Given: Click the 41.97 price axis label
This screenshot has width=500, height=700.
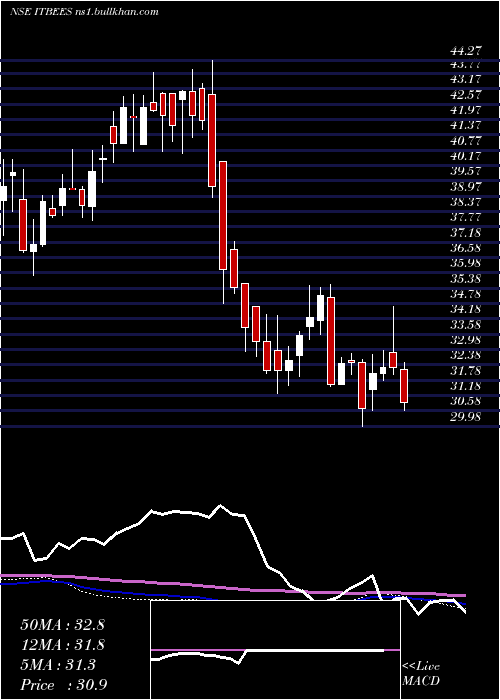Looking at the screenshot, I should 466,110.
